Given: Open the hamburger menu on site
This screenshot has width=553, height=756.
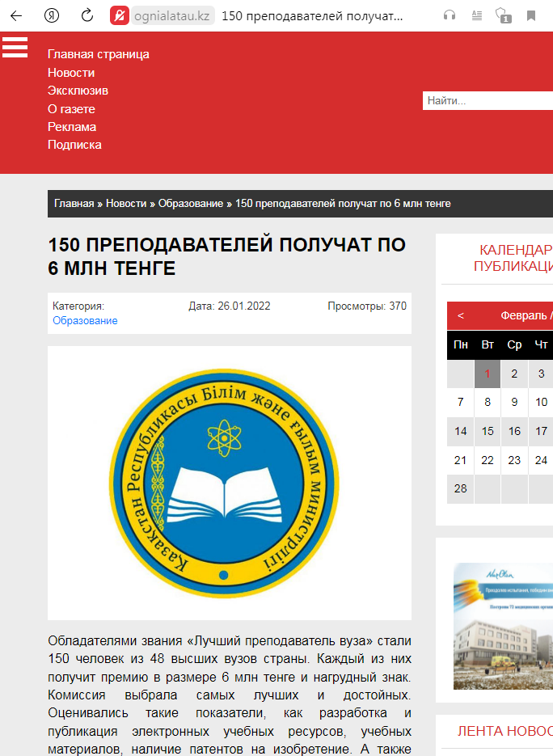Looking at the screenshot, I should pyautogui.click(x=15, y=48).
